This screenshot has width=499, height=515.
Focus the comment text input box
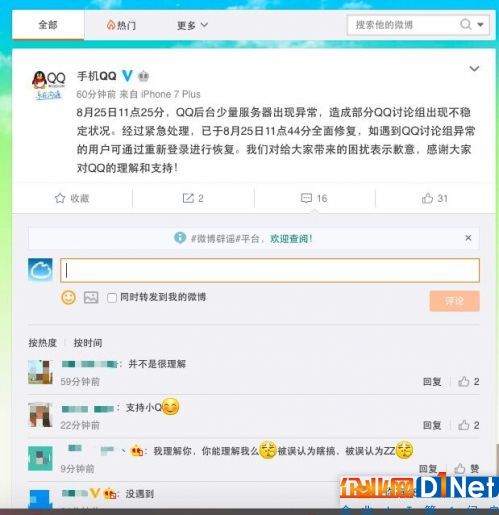point(270,270)
